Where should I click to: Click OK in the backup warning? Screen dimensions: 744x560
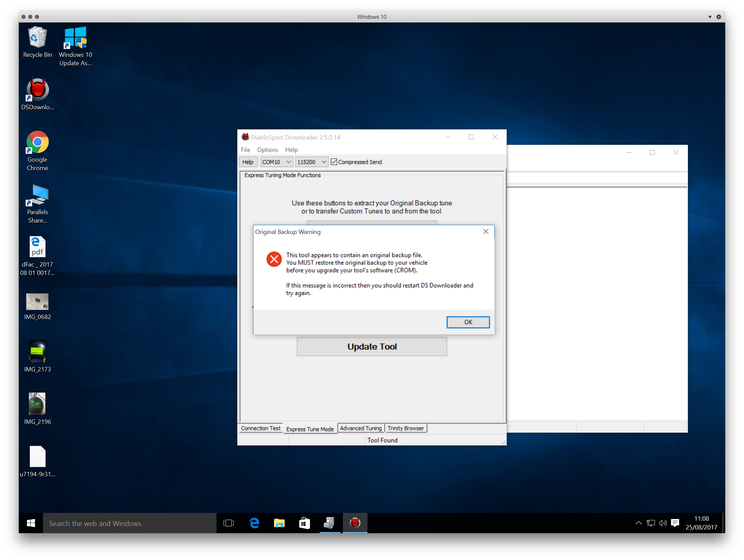(468, 322)
